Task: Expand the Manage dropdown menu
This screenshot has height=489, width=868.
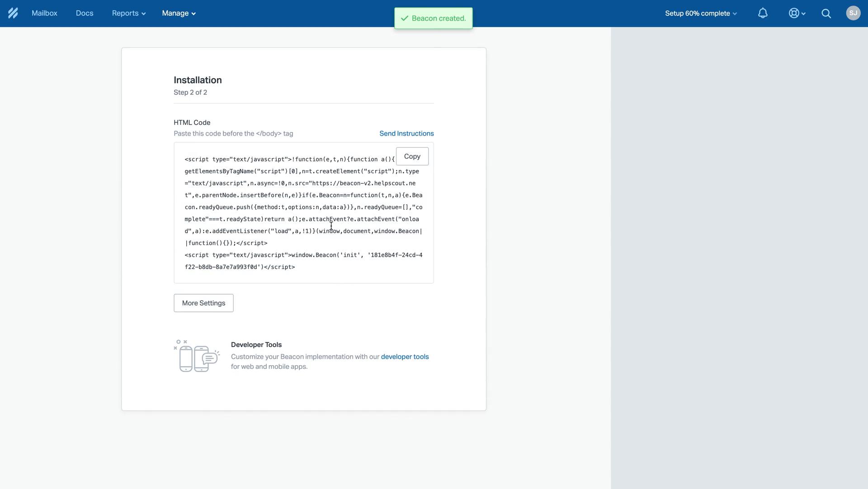Action: [x=178, y=13]
